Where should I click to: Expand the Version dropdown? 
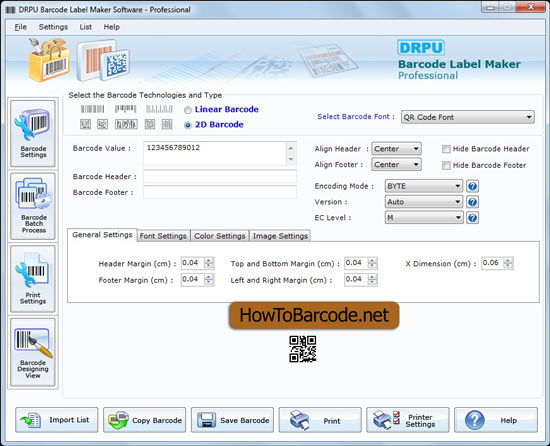(x=424, y=202)
